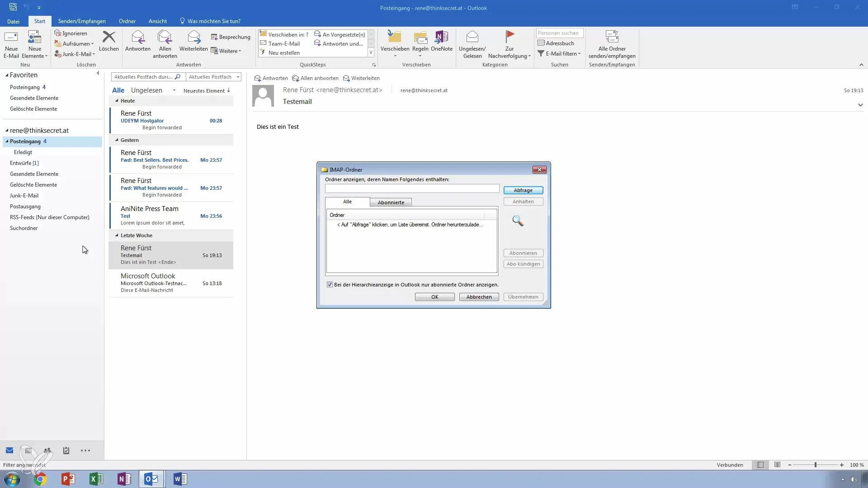Collapse the ribbon with arrow
Image resolution: width=868 pixels, height=488 pixels.
click(x=861, y=65)
